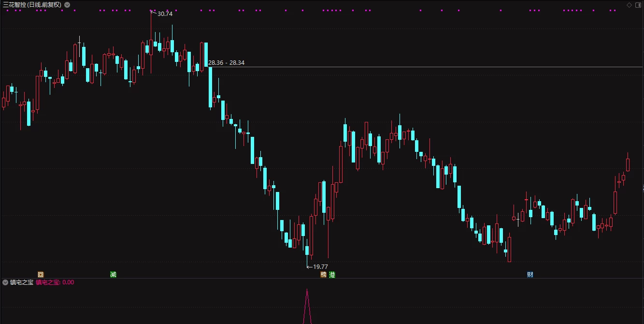Open the dropdown next to 三花智控 title
The image size is (644, 324).
[x=67, y=5]
